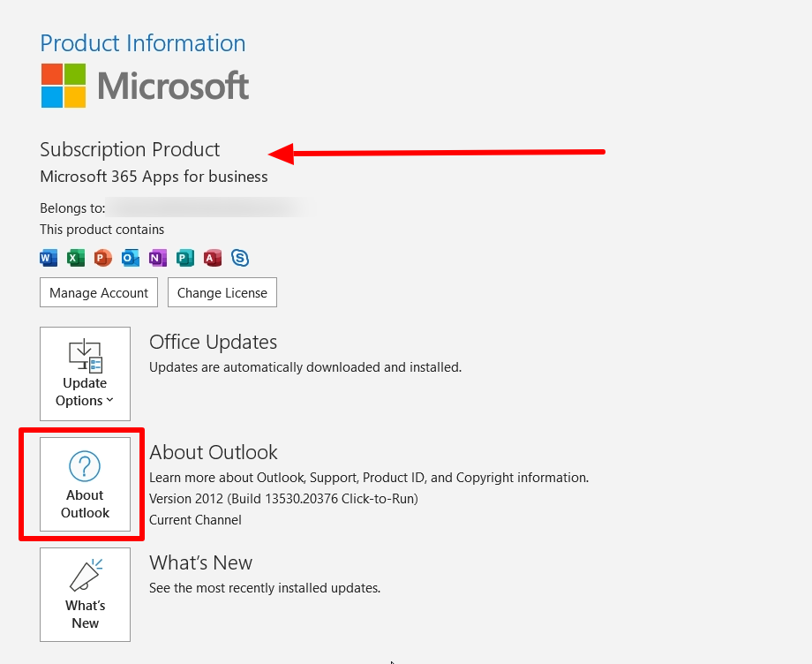The width and height of the screenshot is (812, 664).
Task: Click the Skype for Business icon
Action: coord(240,258)
